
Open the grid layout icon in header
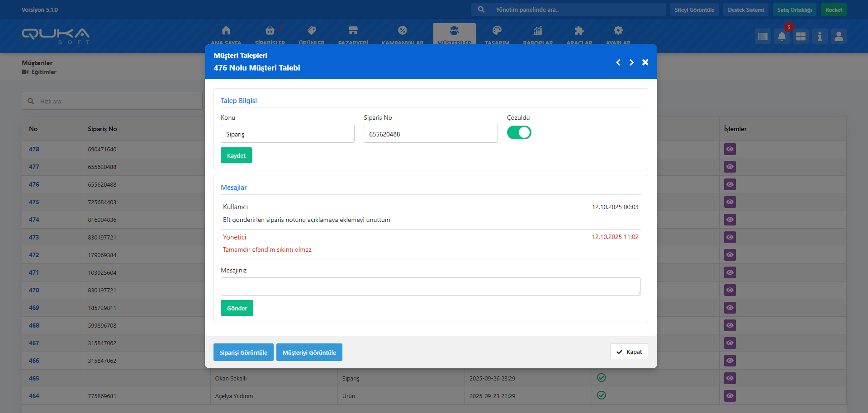pos(801,37)
